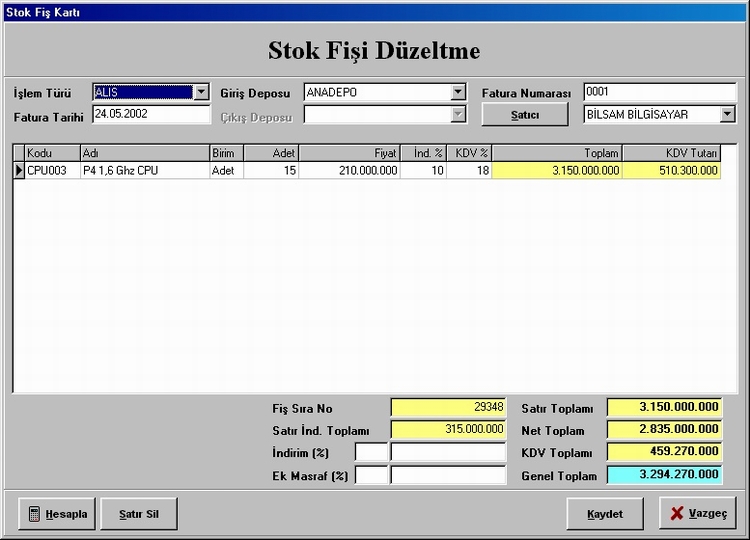
Task: Click the Kaydet button
Action: coord(605,514)
